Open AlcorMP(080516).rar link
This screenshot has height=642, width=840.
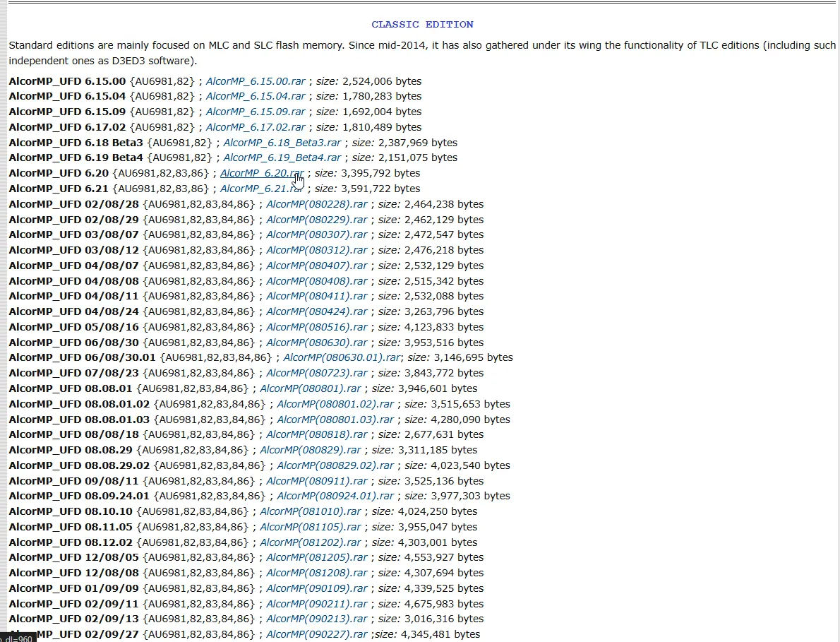point(317,328)
